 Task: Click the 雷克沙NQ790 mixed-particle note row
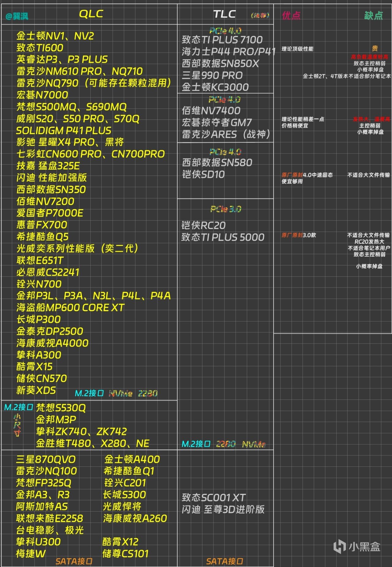click(94, 83)
